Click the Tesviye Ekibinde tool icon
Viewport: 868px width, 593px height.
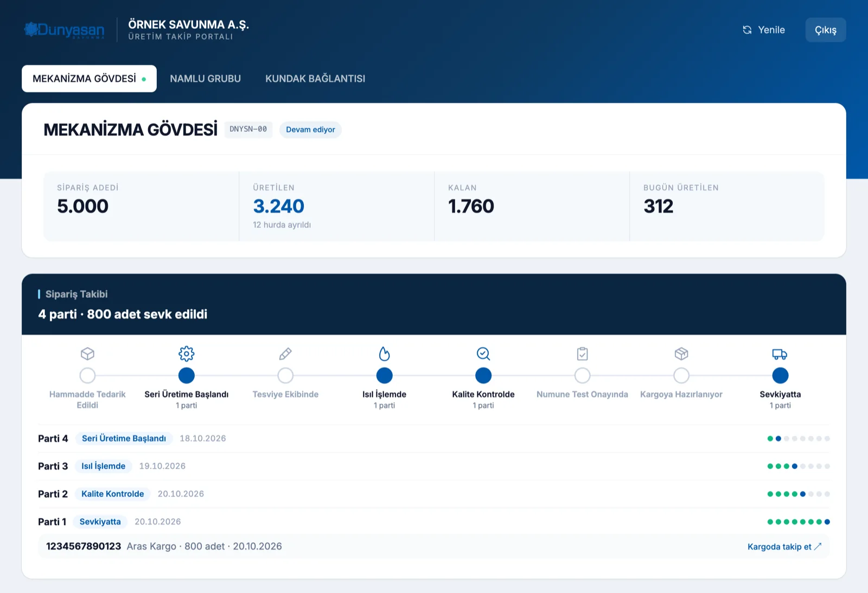[x=285, y=354]
